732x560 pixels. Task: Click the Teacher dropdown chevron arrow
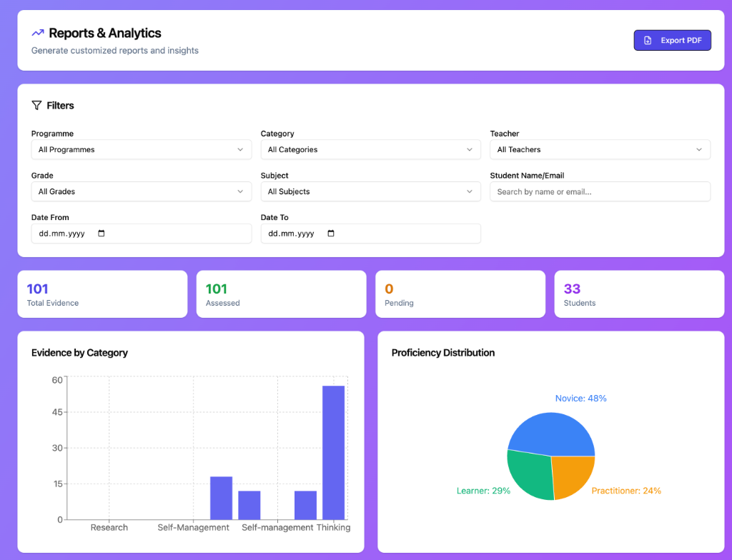coord(699,150)
